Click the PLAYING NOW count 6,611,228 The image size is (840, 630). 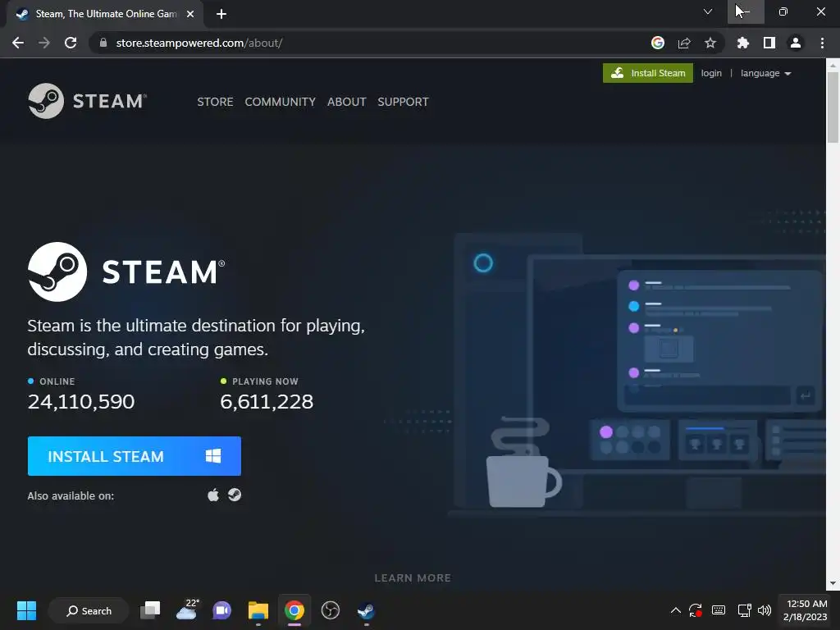267,402
